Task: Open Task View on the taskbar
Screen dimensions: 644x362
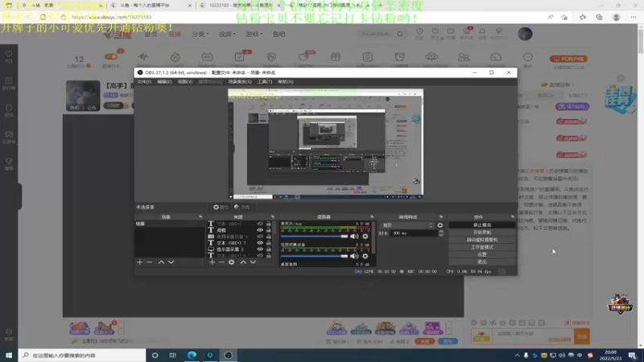Action: click(x=173, y=355)
